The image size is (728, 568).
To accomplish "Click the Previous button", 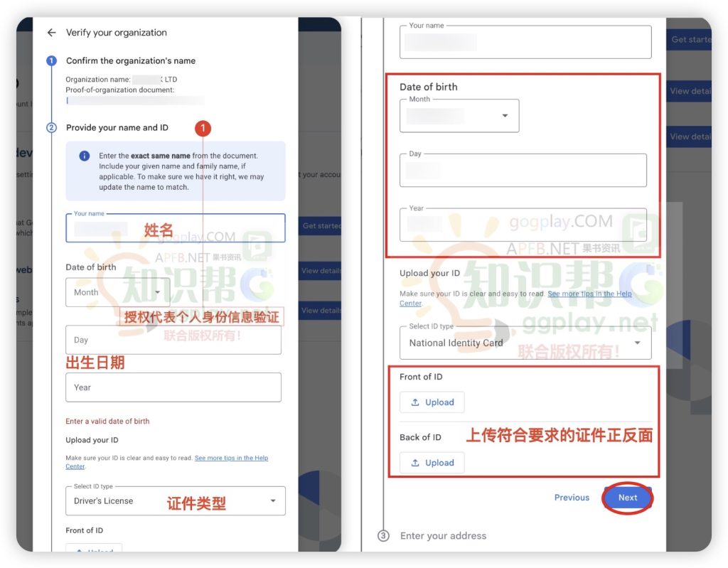I will [572, 498].
